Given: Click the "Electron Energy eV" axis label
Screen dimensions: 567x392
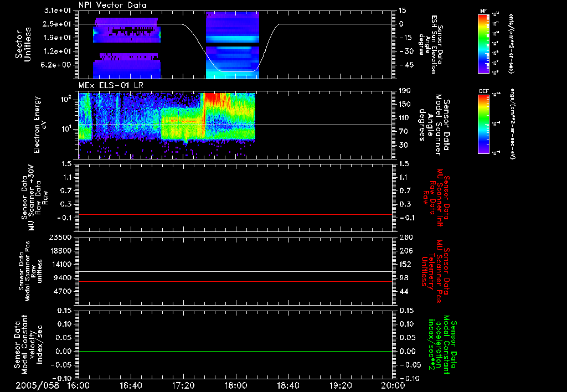Looking at the screenshot, I should tap(40, 125).
